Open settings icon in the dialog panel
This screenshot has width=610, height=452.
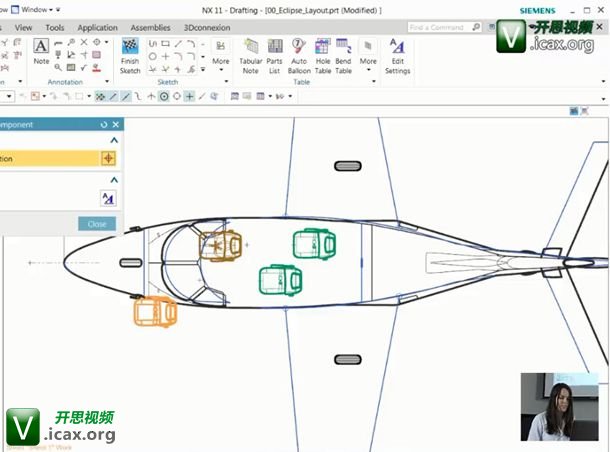point(108,199)
